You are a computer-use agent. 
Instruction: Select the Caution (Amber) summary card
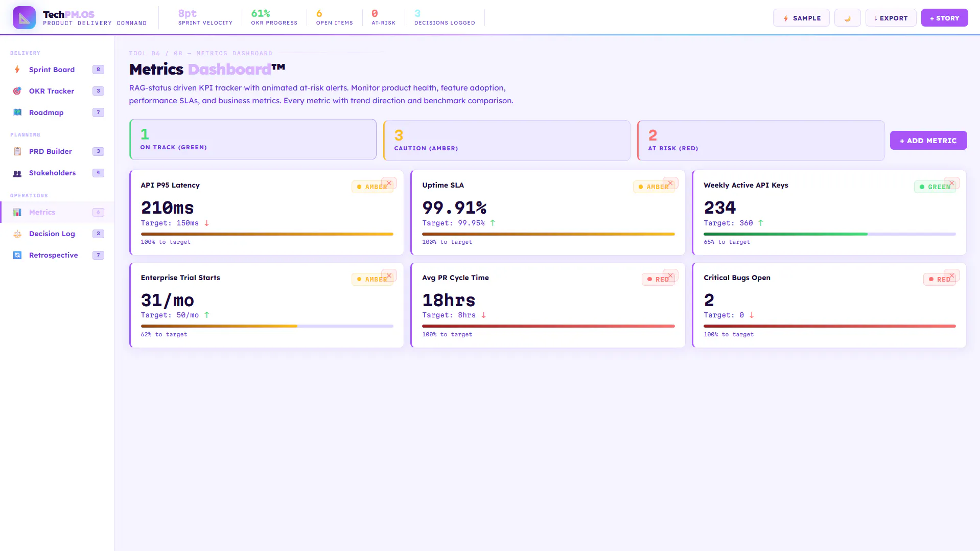[x=506, y=141]
